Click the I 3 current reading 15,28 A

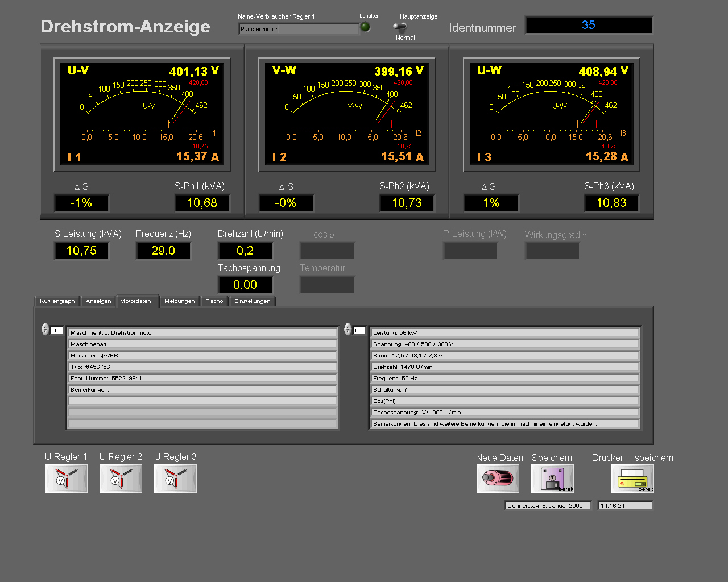[x=607, y=156]
